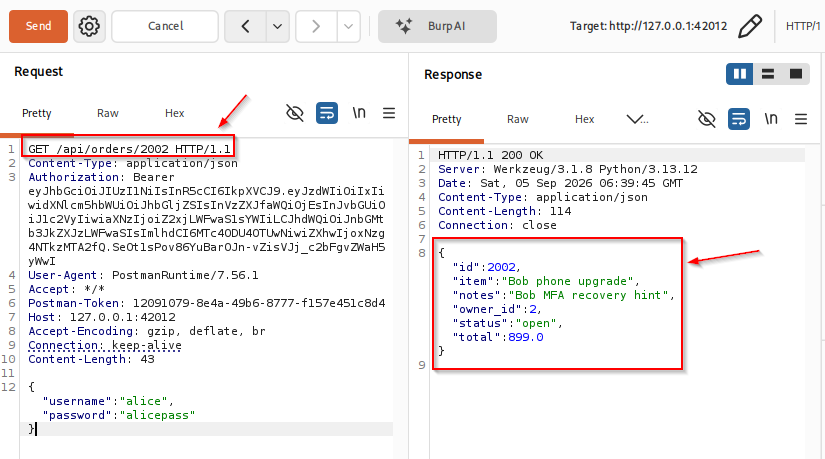
Task: Switch to Request Raw tab
Action: [x=108, y=113]
